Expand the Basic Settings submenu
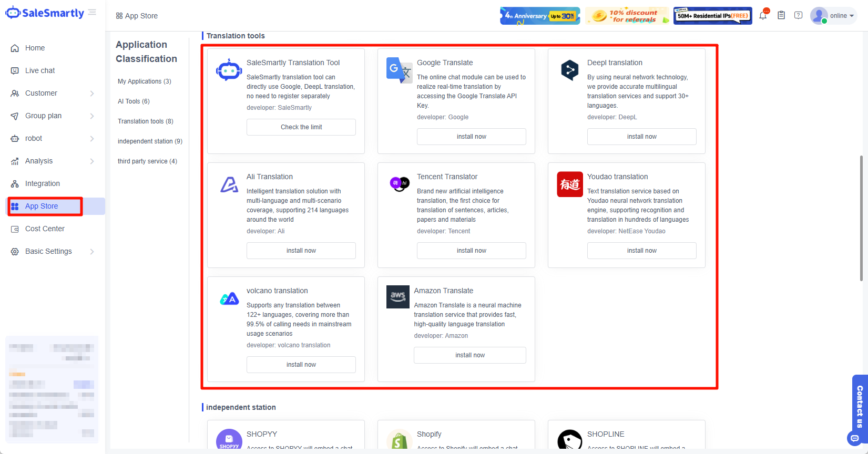The width and height of the screenshot is (868, 454). coord(53,251)
